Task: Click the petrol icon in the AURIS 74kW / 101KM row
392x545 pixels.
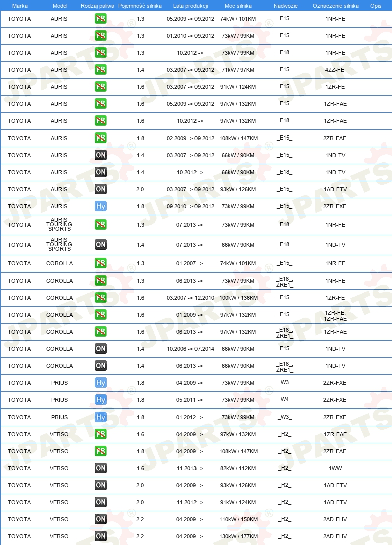Action: click(x=100, y=19)
